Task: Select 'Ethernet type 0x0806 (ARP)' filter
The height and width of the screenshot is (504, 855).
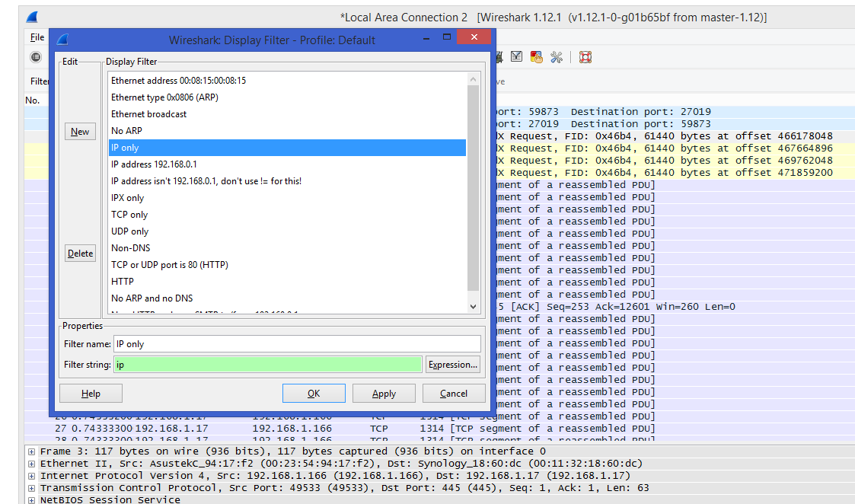Action: tap(287, 97)
